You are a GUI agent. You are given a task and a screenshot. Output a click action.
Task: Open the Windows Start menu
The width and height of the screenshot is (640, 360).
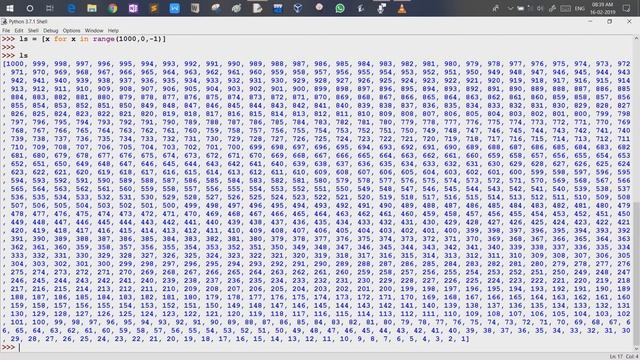click(9, 8)
